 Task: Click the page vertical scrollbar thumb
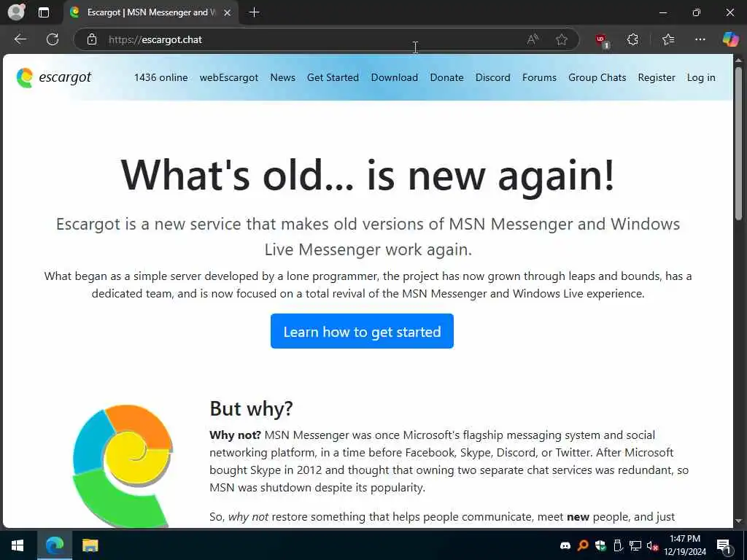(738, 143)
